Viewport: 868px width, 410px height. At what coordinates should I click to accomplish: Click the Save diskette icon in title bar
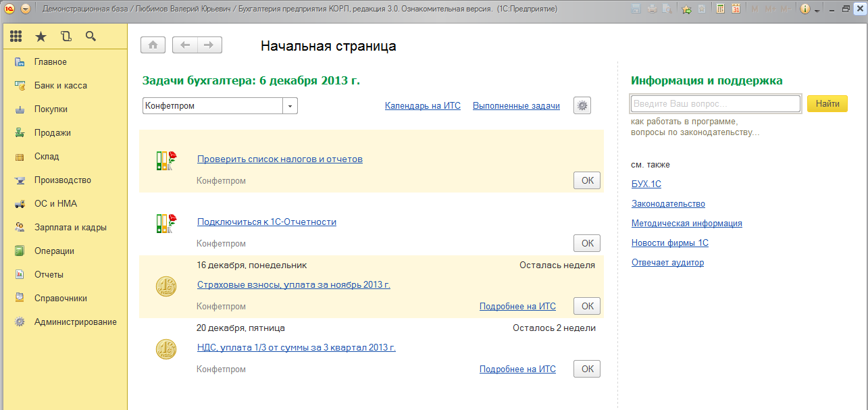point(636,9)
